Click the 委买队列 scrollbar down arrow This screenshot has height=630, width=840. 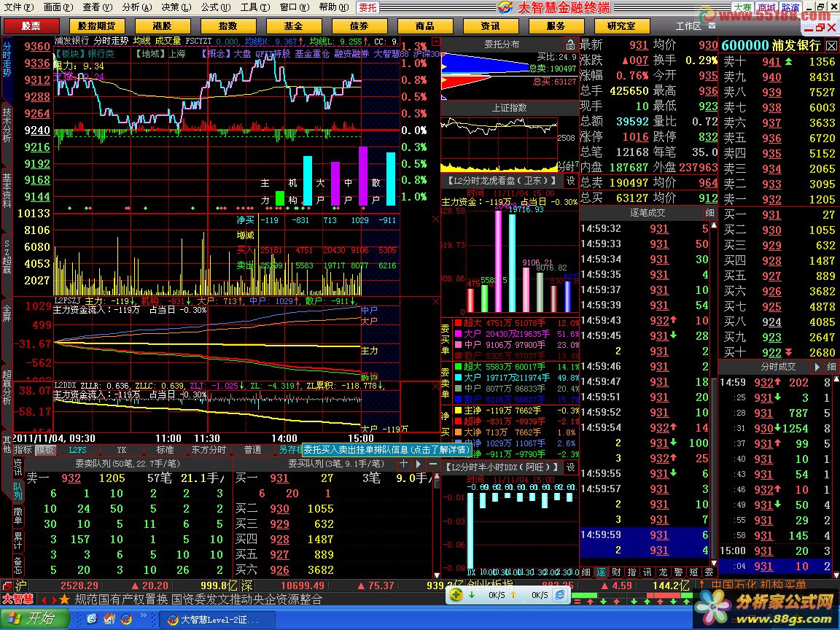pos(437,575)
